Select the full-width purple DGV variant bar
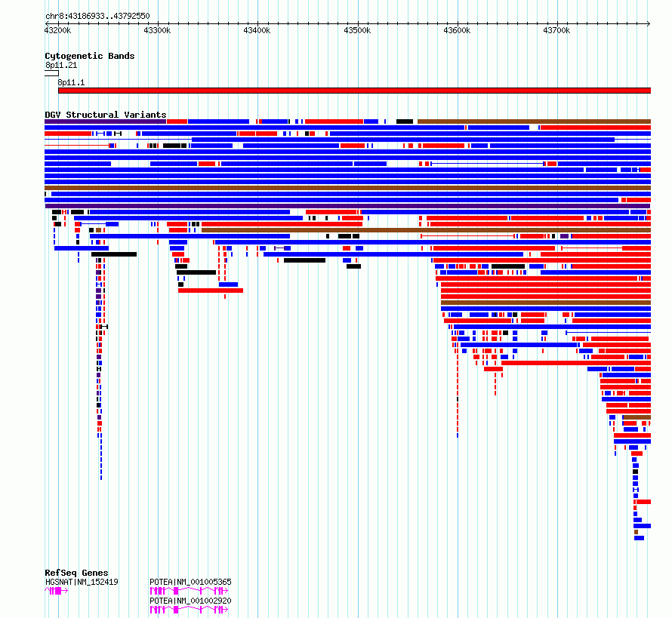 [x=347, y=206]
